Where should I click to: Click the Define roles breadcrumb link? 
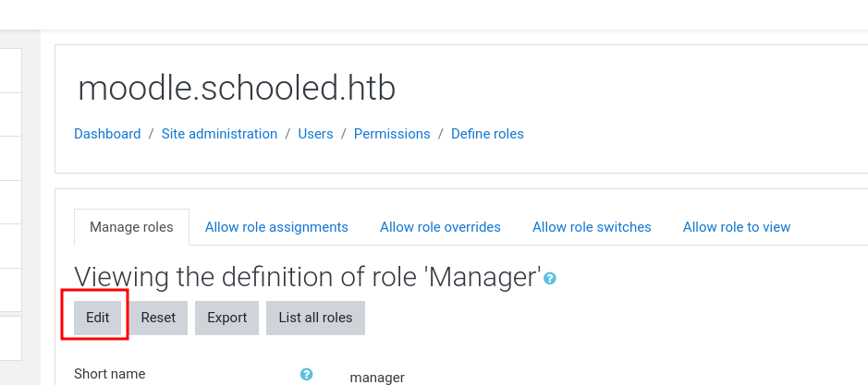[487, 134]
